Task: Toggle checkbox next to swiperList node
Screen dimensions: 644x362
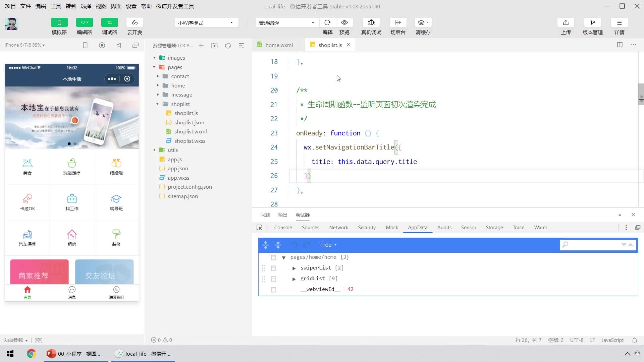Action: 273,268
